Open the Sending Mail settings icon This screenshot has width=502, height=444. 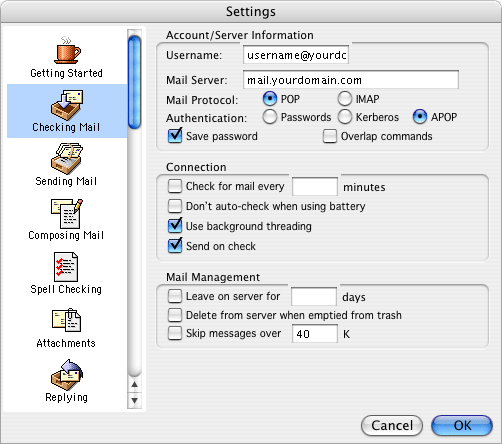point(67,159)
